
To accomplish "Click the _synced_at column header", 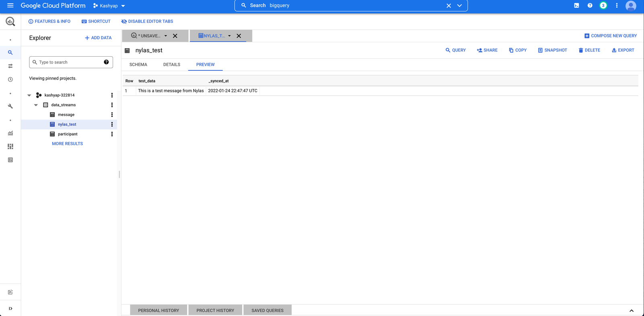I will coord(219,81).
